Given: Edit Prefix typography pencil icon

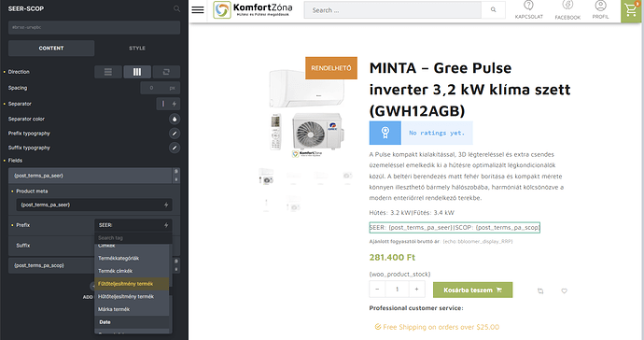Looking at the screenshot, I should click(x=175, y=134).
